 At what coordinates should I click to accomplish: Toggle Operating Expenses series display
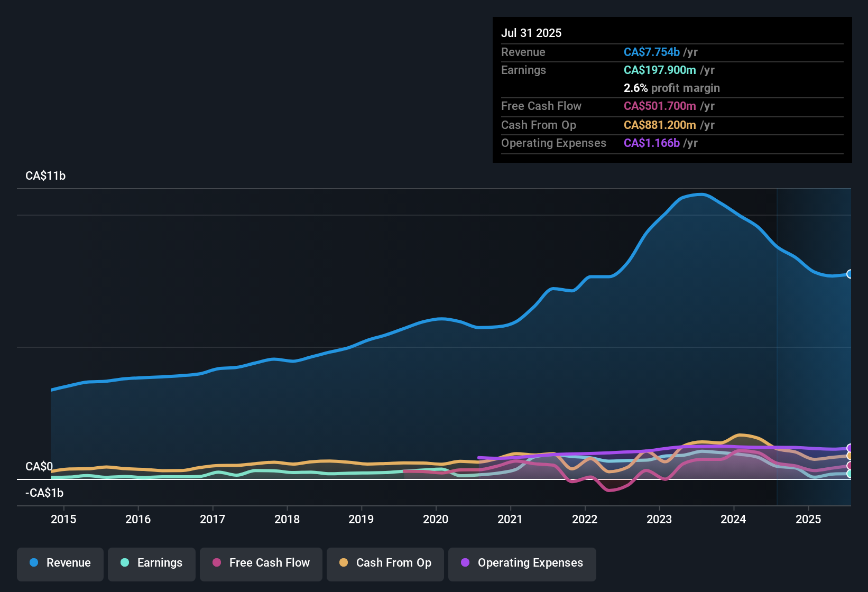522,563
